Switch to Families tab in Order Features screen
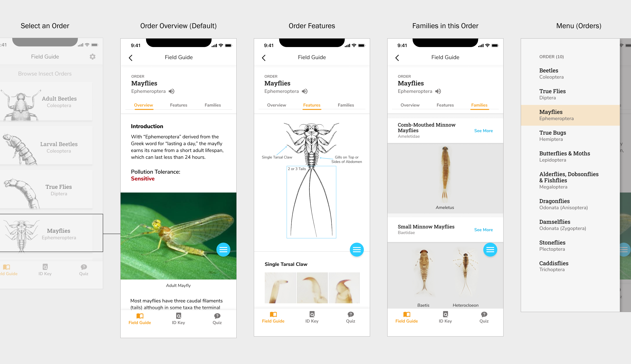The image size is (631, 364). tap(346, 105)
